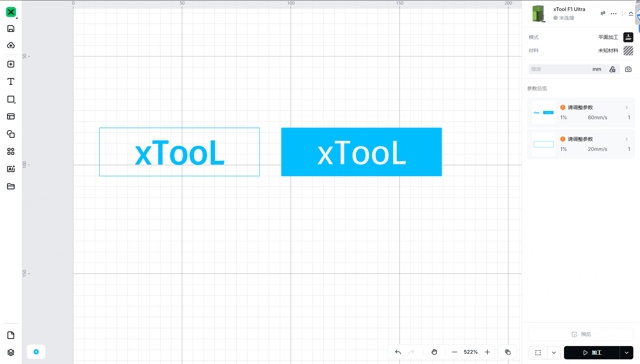Click the camera icon beside thickness field

(628, 69)
